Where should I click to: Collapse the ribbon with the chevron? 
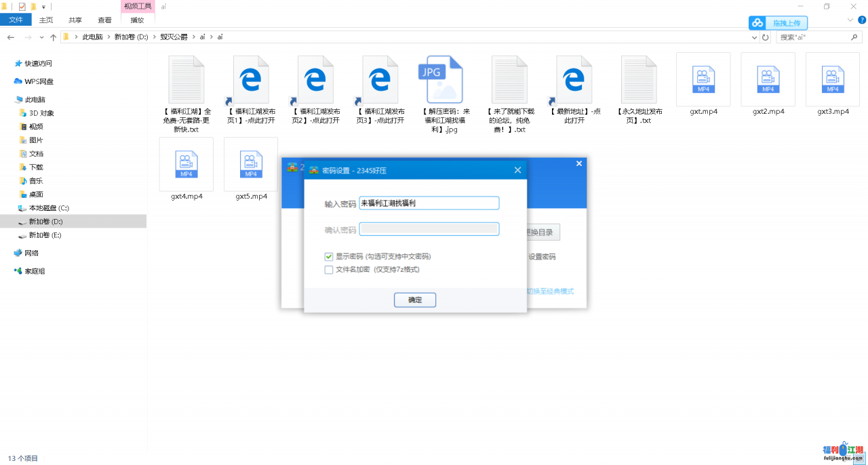[851, 20]
